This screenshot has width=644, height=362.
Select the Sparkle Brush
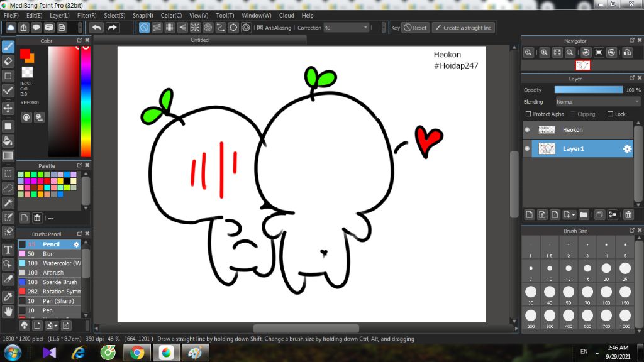point(49,282)
